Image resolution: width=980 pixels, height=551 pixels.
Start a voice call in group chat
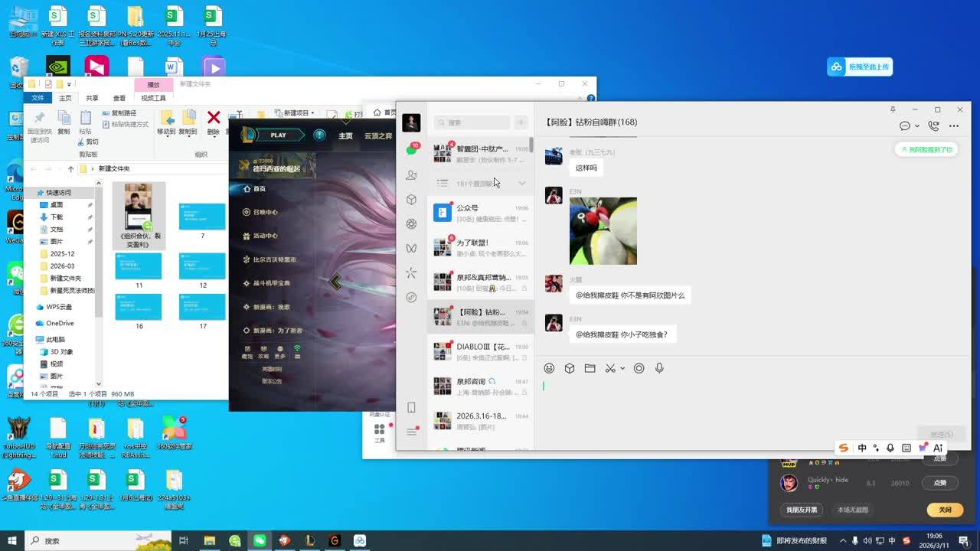point(933,126)
